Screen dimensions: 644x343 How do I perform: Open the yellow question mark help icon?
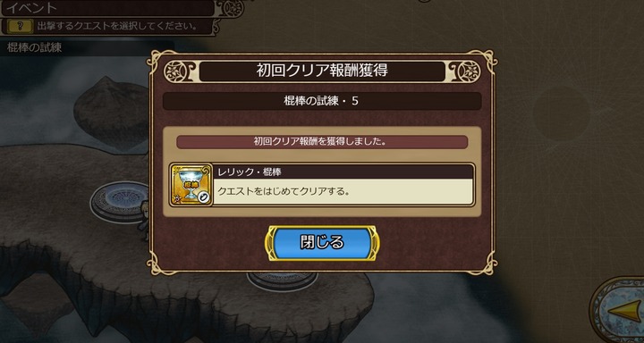pyautogui.click(x=20, y=27)
